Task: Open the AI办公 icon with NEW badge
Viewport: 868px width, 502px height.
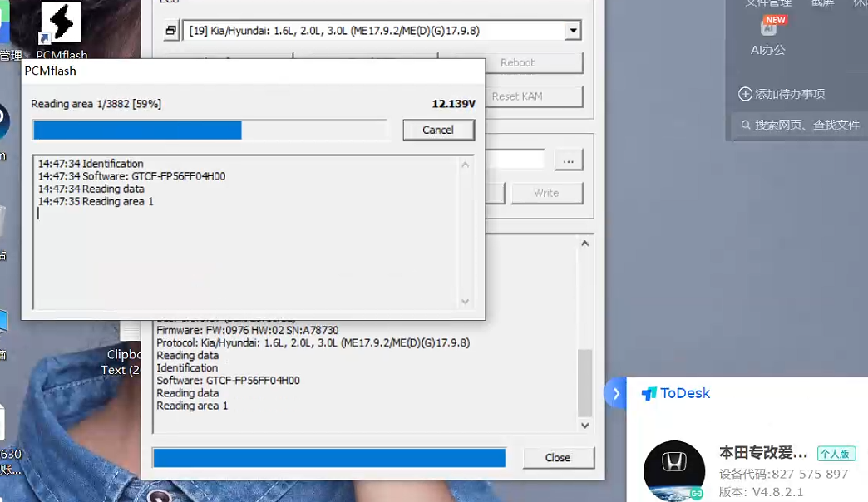Action: point(768,36)
